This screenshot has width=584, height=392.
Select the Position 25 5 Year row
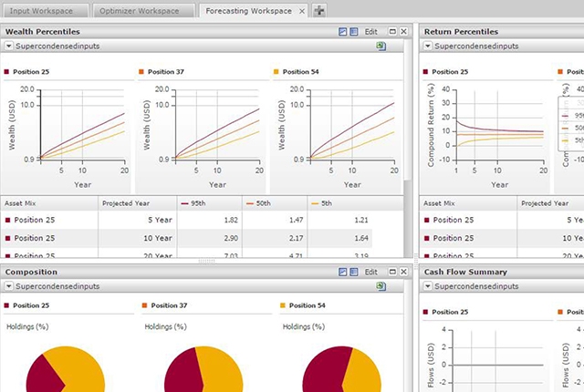(x=182, y=220)
